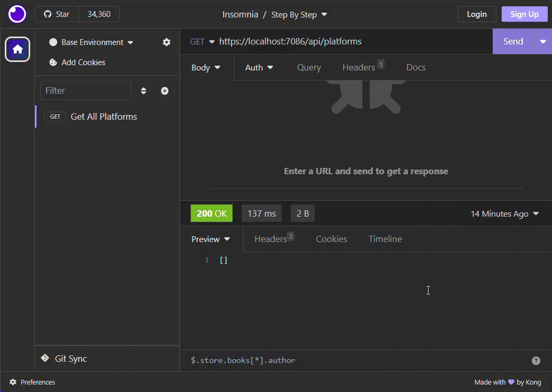
Task: Click the Insomnia breadcrumb link
Action: click(x=240, y=14)
